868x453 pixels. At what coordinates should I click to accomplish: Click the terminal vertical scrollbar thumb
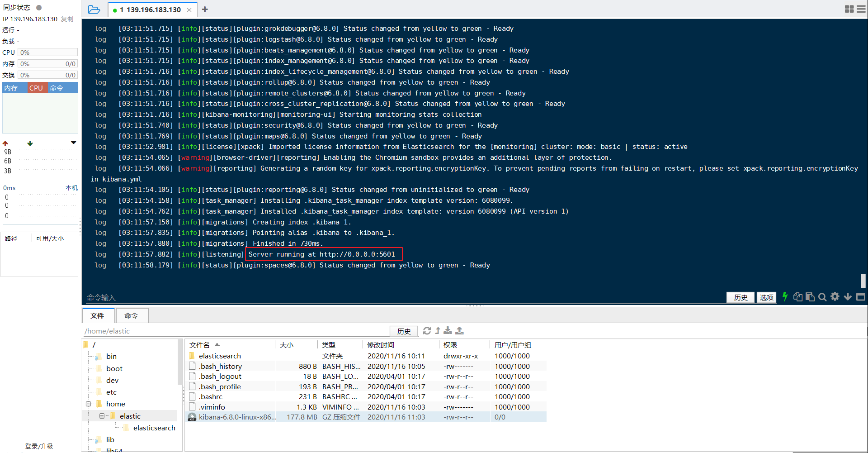point(863,281)
